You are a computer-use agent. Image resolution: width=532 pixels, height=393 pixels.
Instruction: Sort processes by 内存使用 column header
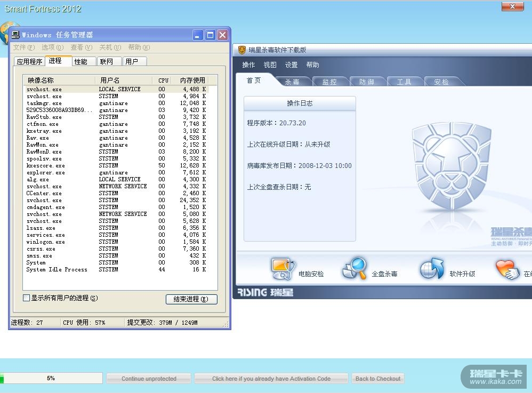click(x=191, y=80)
